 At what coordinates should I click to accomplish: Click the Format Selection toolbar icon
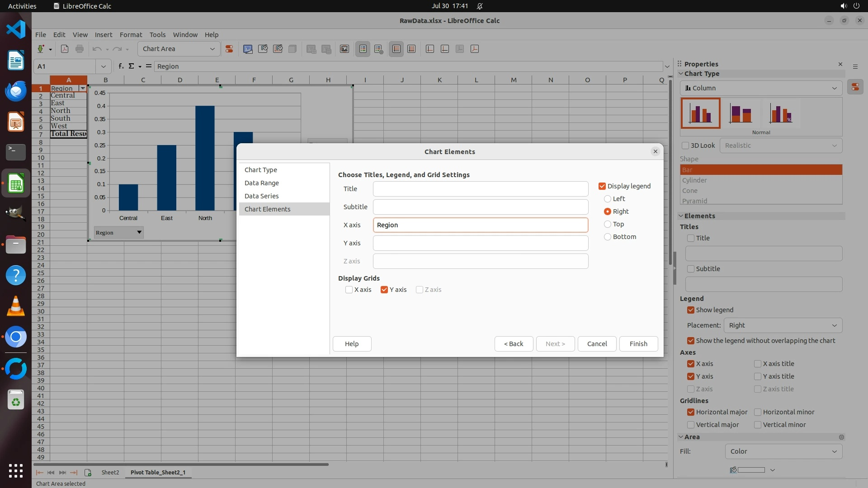pyautogui.click(x=229, y=49)
